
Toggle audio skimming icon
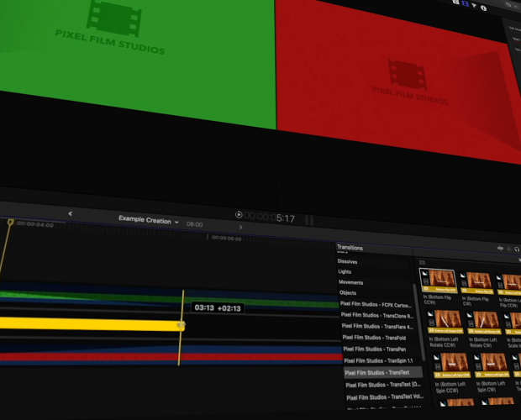coord(508,249)
